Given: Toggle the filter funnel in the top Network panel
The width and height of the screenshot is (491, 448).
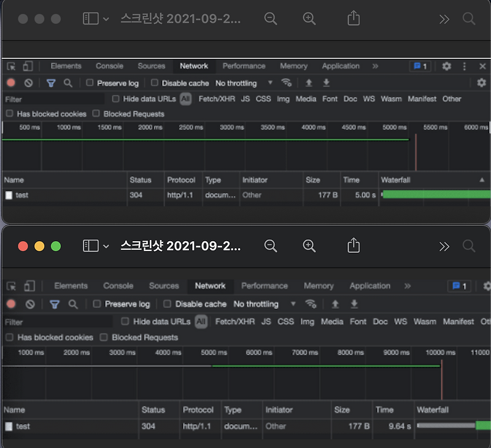Looking at the screenshot, I should [x=51, y=83].
